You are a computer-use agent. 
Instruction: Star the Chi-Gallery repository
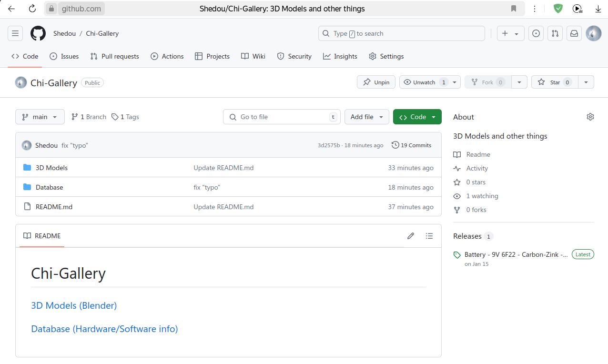554,82
